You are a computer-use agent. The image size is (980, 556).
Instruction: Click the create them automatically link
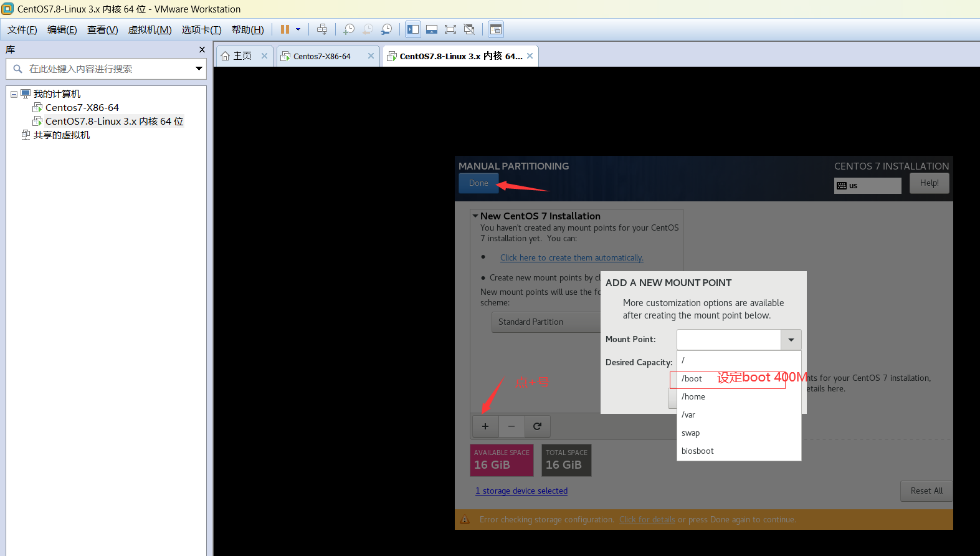point(571,258)
